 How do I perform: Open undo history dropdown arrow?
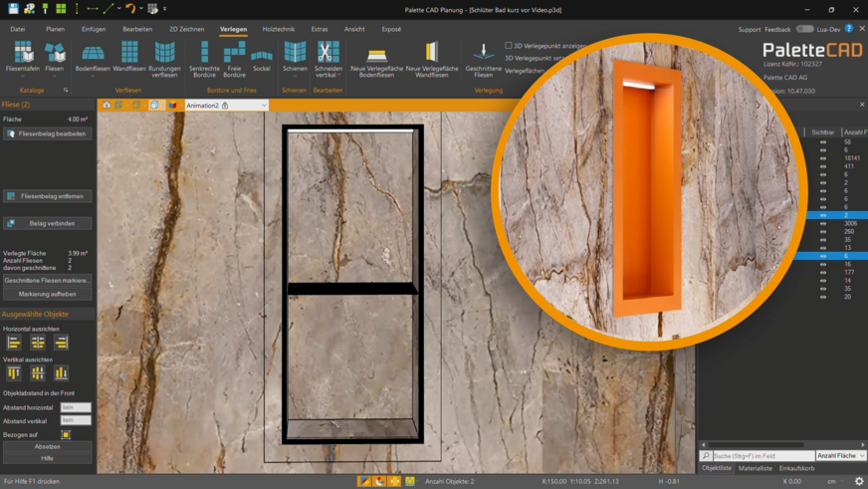(141, 8)
